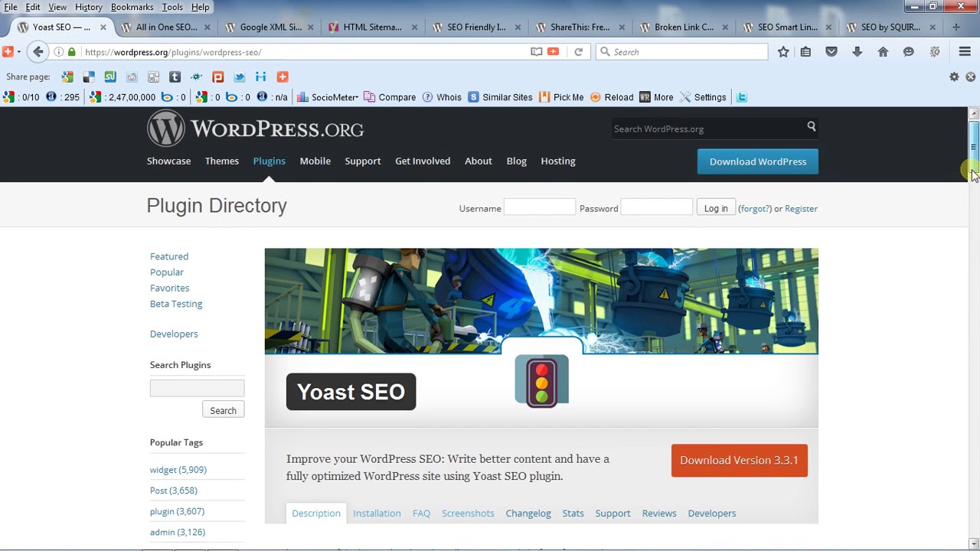This screenshot has width=980, height=551.
Task: Click orange AddThis plus icon in share bar
Action: (x=283, y=77)
